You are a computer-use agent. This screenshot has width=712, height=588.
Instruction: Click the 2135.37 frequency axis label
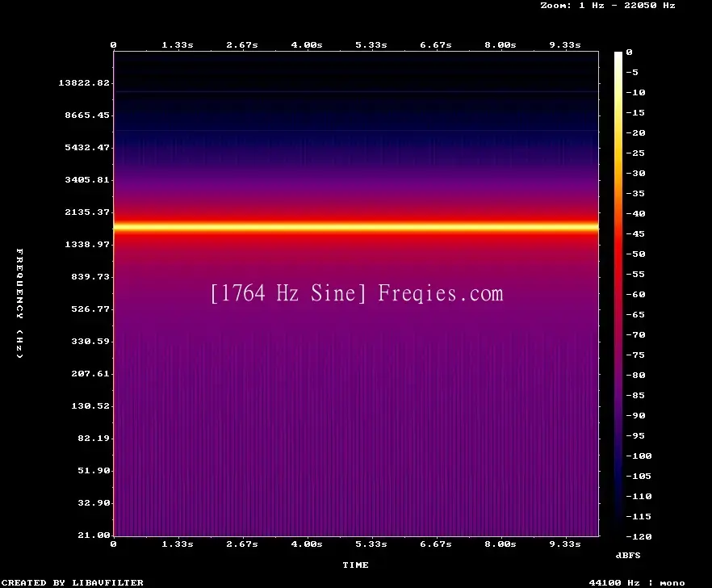coord(87,212)
